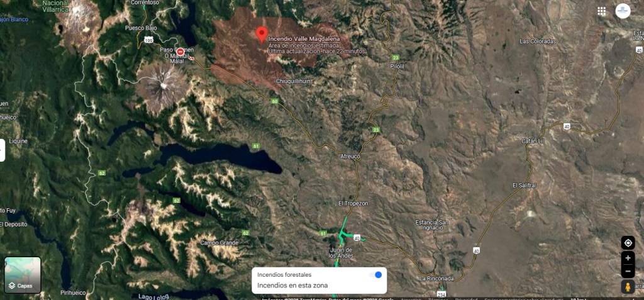
Task: Turn off the Incendios forestales switch
Action: click(x=375, y=274)
